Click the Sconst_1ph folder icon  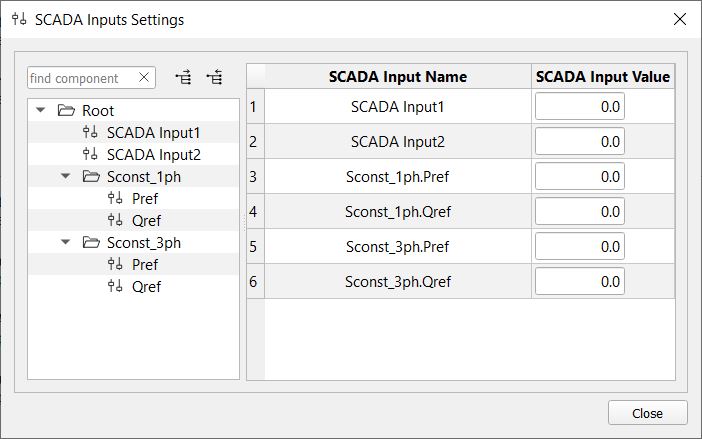91,176
